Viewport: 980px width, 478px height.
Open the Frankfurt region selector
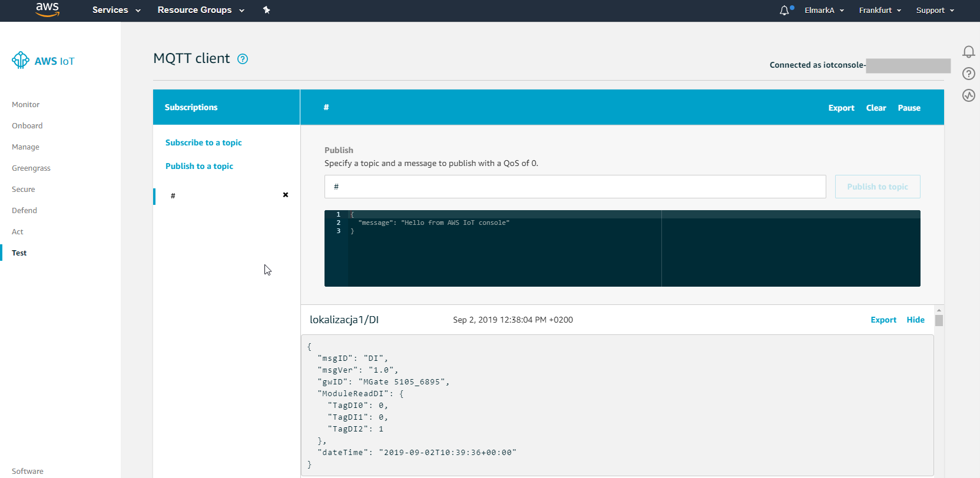coord(879,10)
